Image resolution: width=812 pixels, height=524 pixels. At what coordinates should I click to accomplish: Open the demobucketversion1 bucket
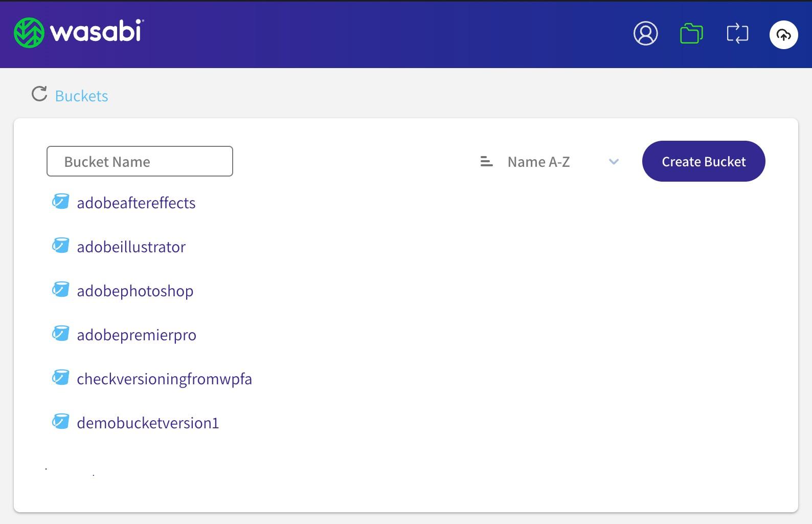click(148, 423)
